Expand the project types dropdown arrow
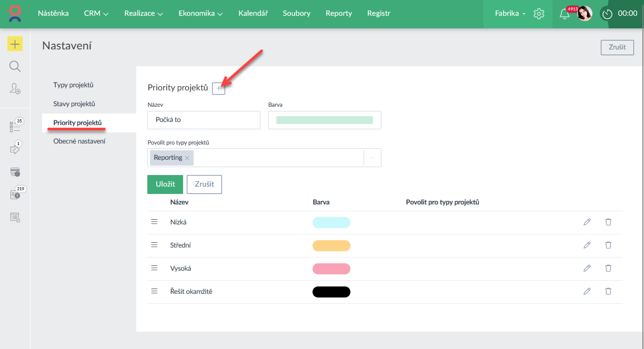Viewport: 644px width, 349px height. [x=372, y=158]
